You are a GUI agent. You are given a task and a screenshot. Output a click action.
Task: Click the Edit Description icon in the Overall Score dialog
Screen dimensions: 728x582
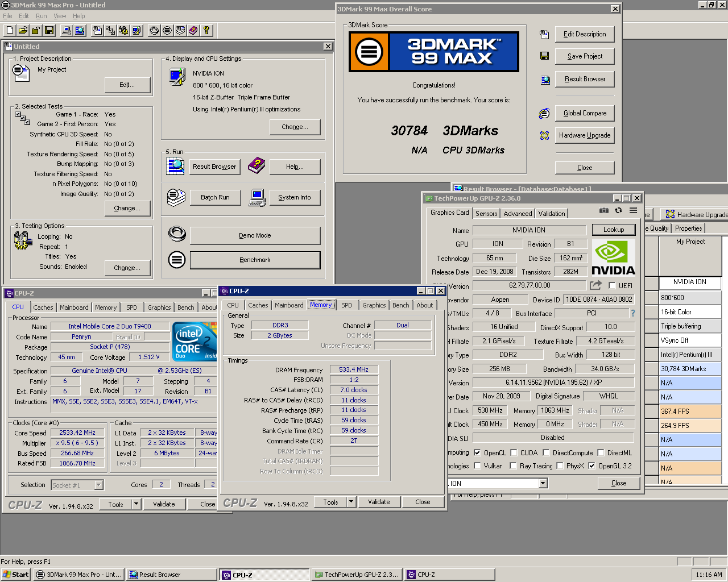tap(544, 35)
